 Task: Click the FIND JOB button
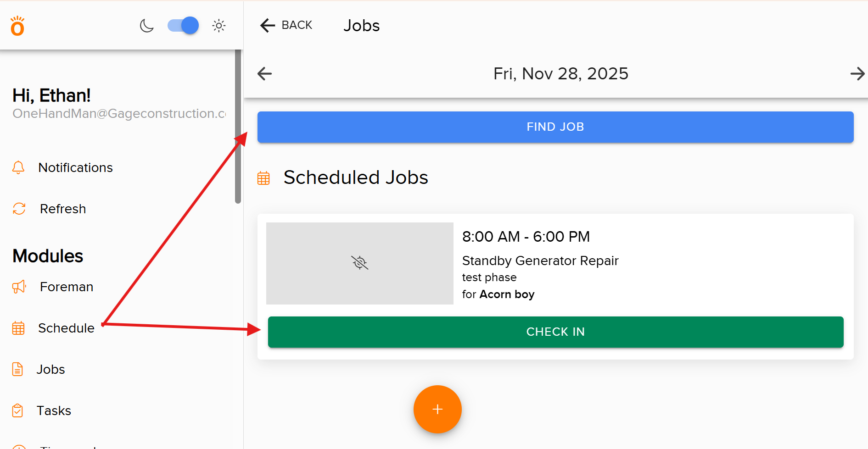(x=555, y=127)
